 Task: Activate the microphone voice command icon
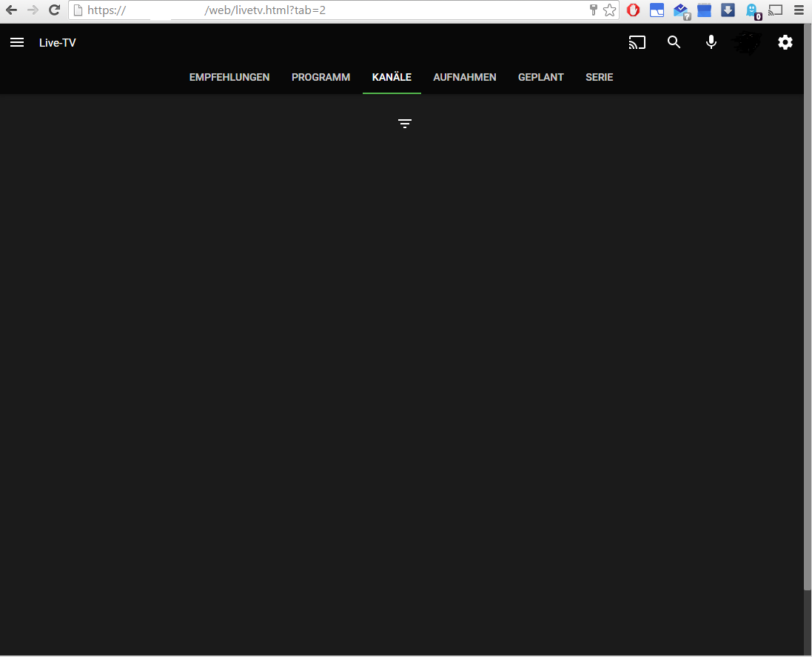(711, 42)
